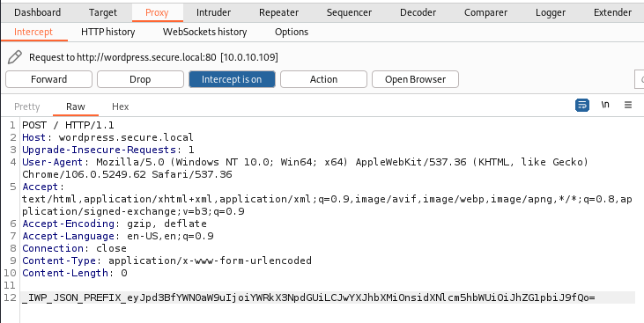Click the 'User-Agent' header name
This screenshot has width=644, height=323.
[53, 162]
